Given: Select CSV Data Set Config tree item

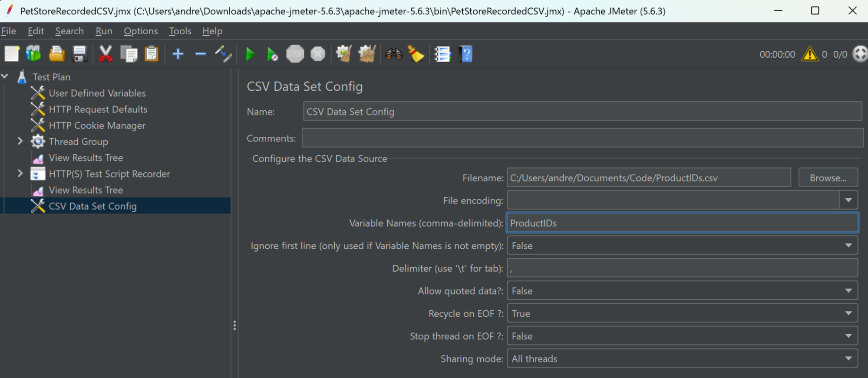Looking at the screenshot, I should pos(93,206).
